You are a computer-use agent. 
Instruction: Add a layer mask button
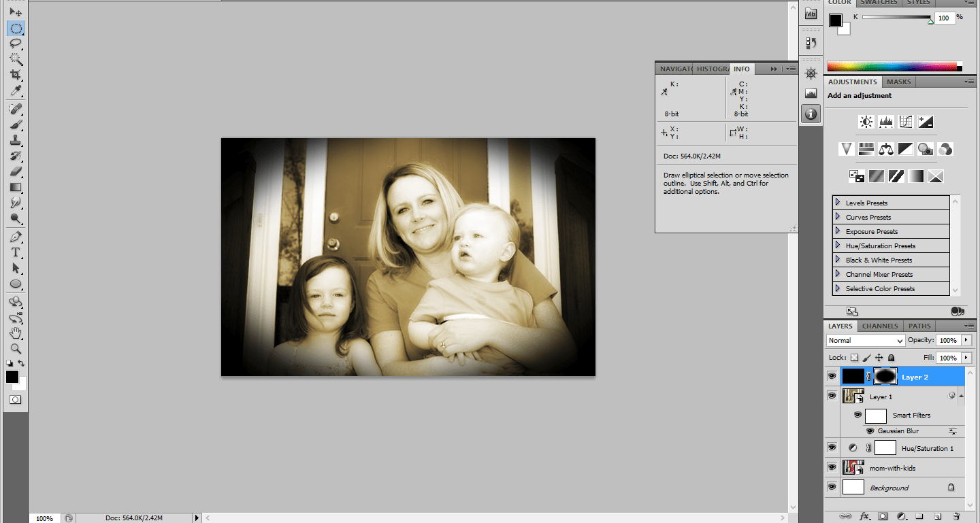point(883,516)
